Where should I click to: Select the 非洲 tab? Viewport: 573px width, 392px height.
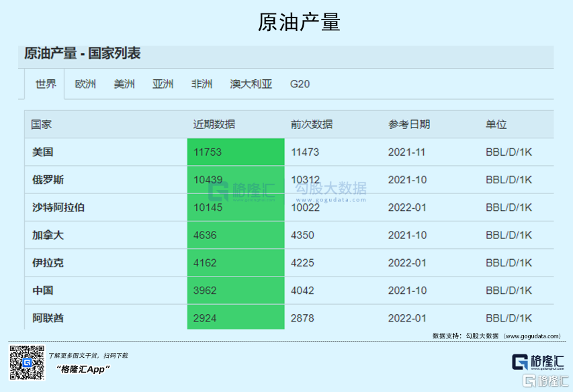(x=202, y=85)
